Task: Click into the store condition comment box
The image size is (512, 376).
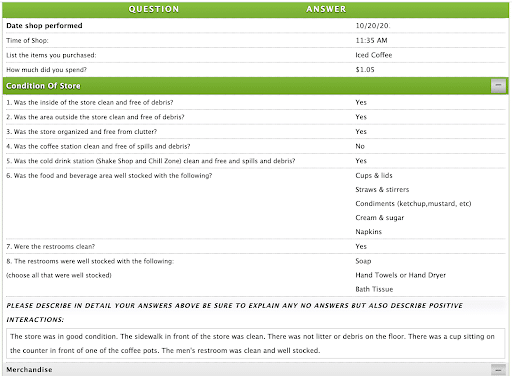Action: coord(256,344)
